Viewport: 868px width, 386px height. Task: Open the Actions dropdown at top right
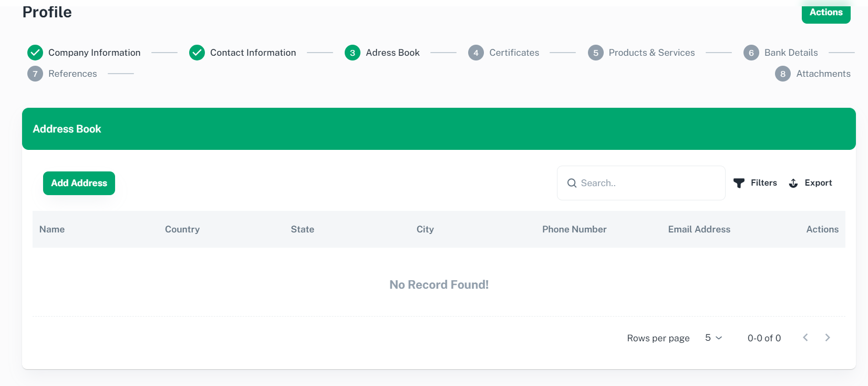tap(825, 13)
